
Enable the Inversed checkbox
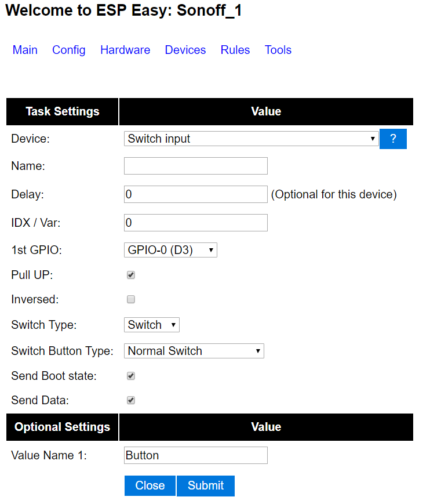point(131,300)
